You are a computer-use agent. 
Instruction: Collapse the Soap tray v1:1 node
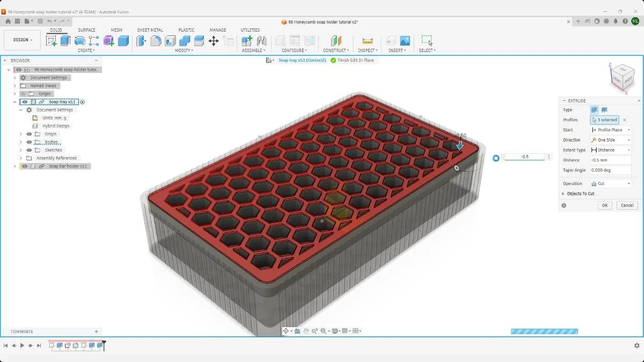(x=15, y=102)
